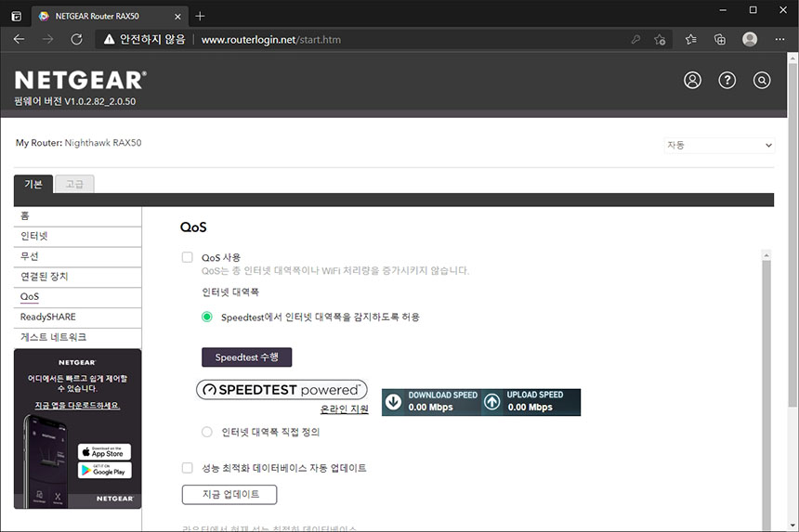Click the 지금 업데이트 button
Viewport: 799px width, 532px height.
pos(229,494)
